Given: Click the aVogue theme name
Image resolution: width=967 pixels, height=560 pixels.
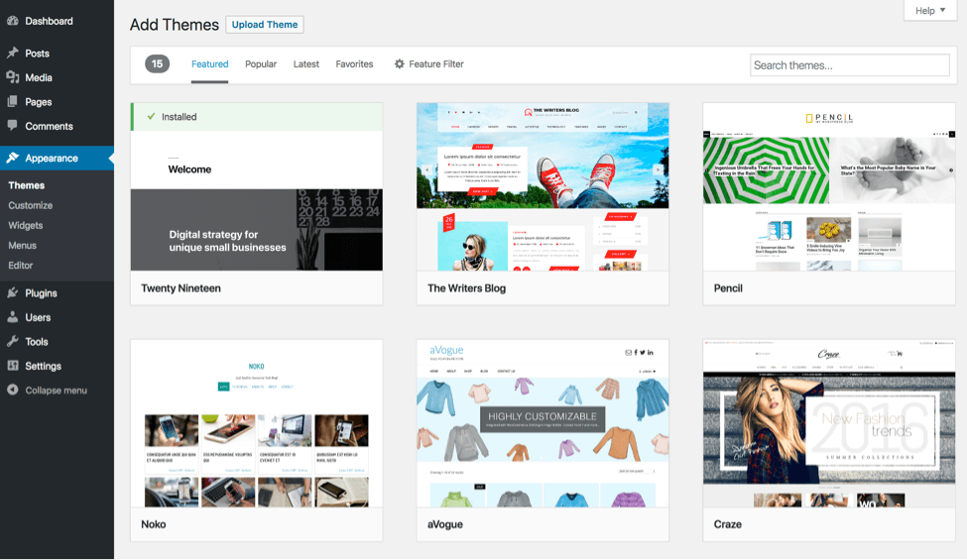Looking at the screenshot, I should [x=444, y=524].
